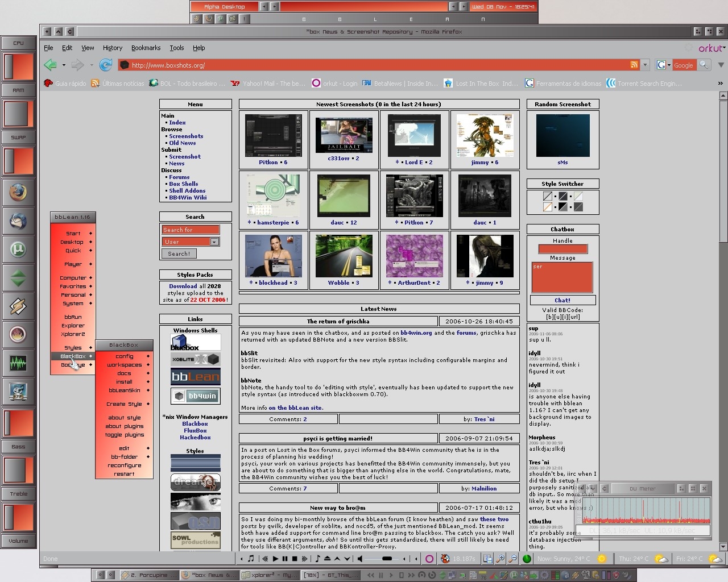728x582 pixels.
Task: Switch to the Porcupine Winamp taskbar item
Action: point(150,575)
